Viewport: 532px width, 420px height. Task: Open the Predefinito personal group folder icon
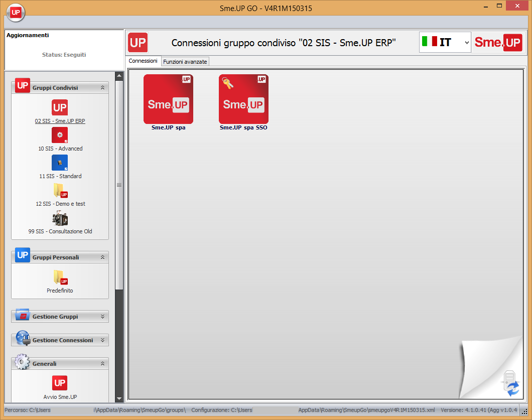pos(60,277)
